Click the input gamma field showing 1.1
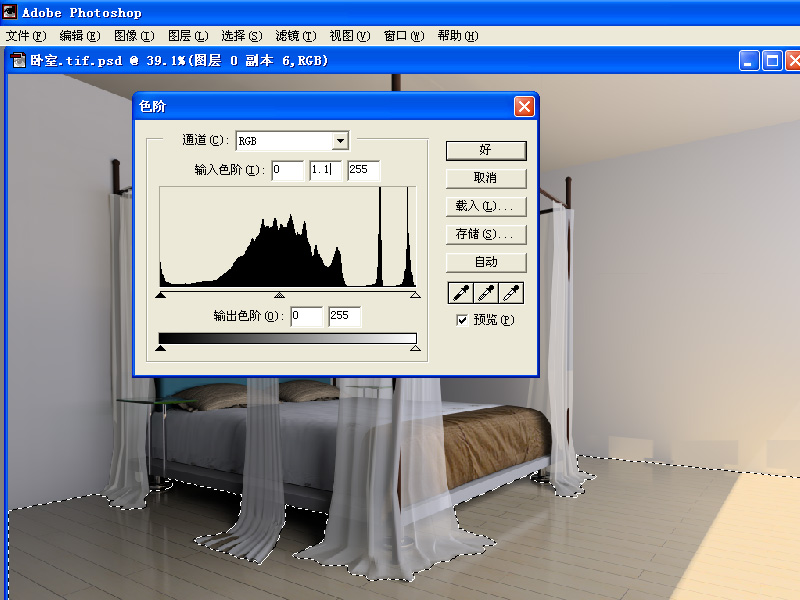 coord(326,170)
